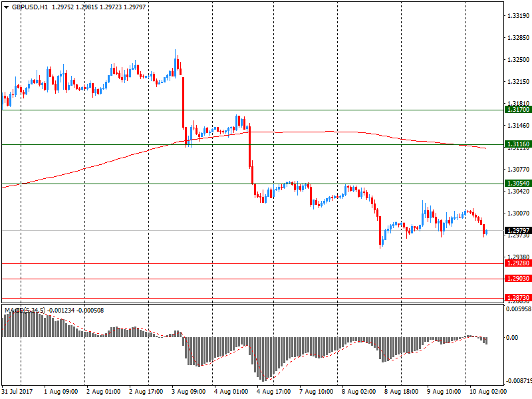Click the 3 Aug 09:00 time label
Viewport: 532px width, 399px height.
tap(188, 392)
